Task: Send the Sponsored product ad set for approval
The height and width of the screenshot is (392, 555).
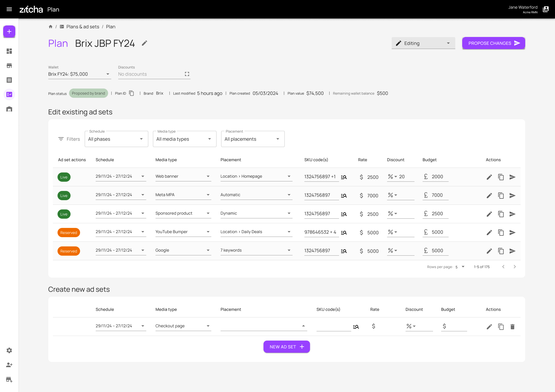Action: coord(513,214)
